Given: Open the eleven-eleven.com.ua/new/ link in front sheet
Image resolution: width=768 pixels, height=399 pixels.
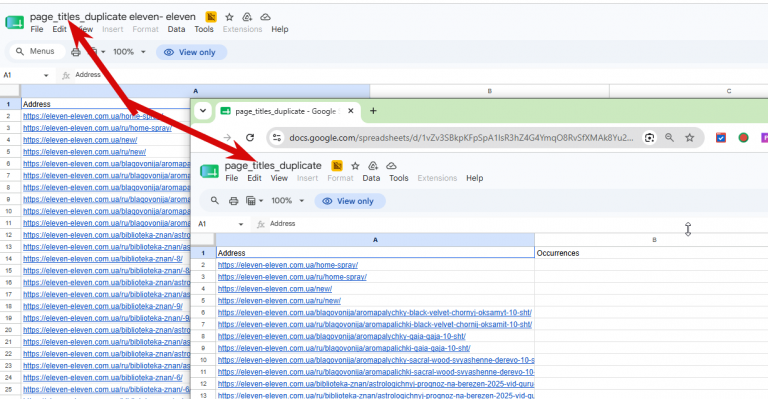Looking at the screenshot, I should click(275, 289).
